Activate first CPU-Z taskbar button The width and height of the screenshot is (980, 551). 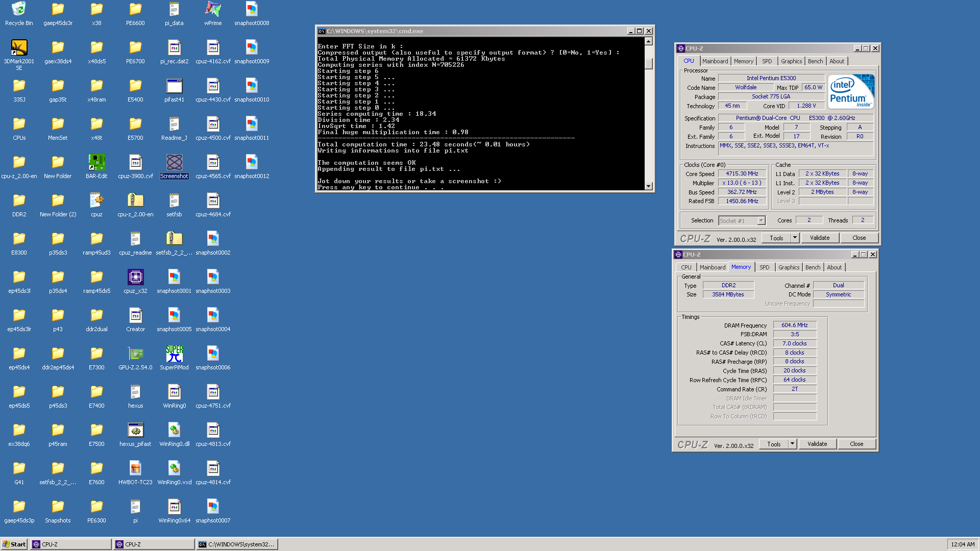coord(71,544)
